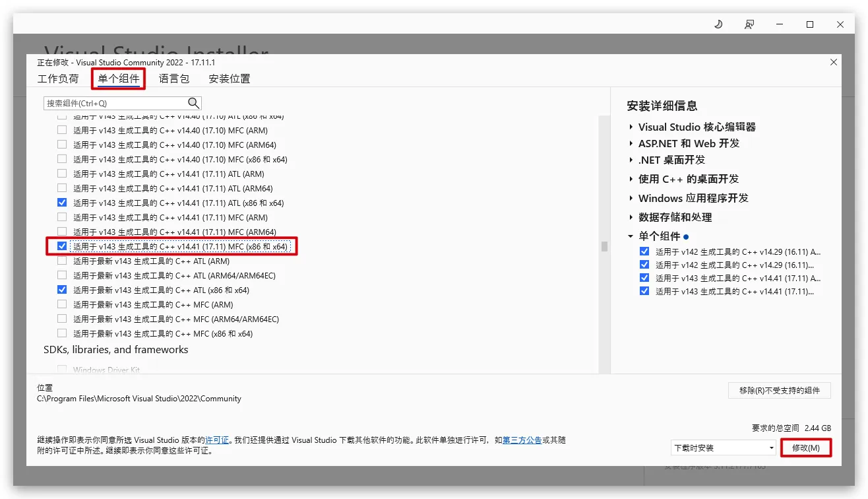
Task: Open the 第三方公告 link
Action: pyautogui.click(x=522, y=440)
